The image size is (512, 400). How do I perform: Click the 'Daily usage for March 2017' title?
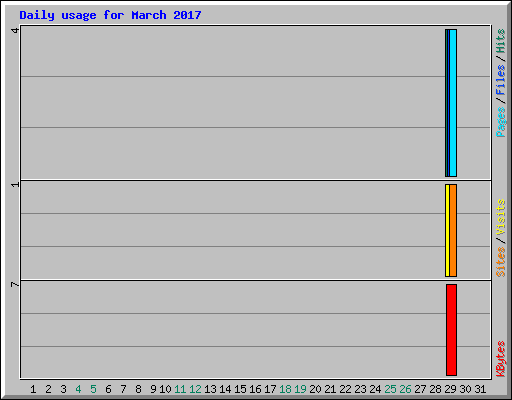[x=110, y=15]
